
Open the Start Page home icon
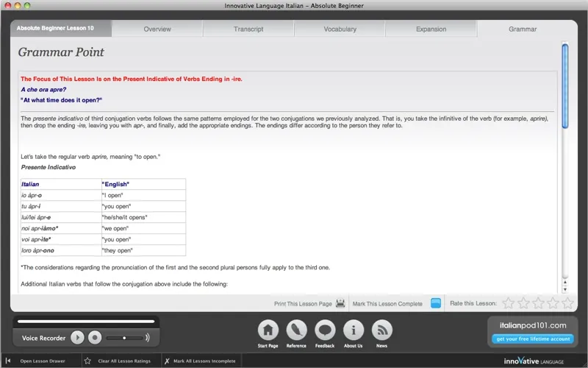[269, 330]
